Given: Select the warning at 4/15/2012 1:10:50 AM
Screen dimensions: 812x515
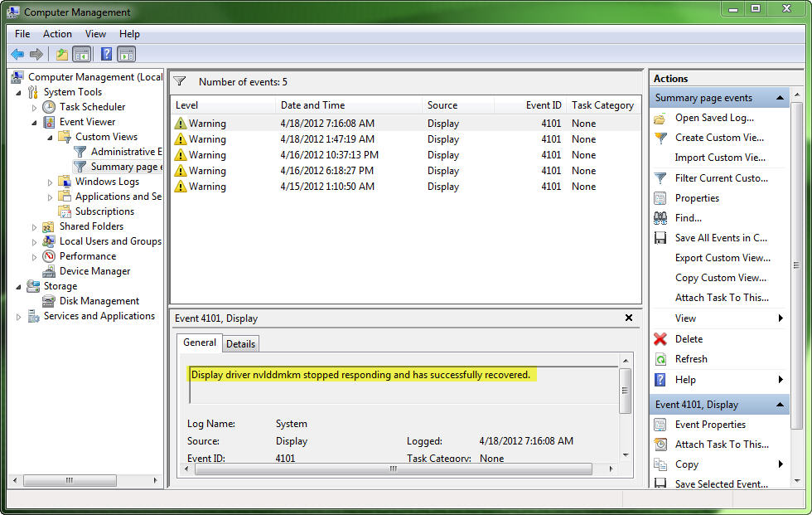Looking at the screenshot, I should tap(405, 187).
